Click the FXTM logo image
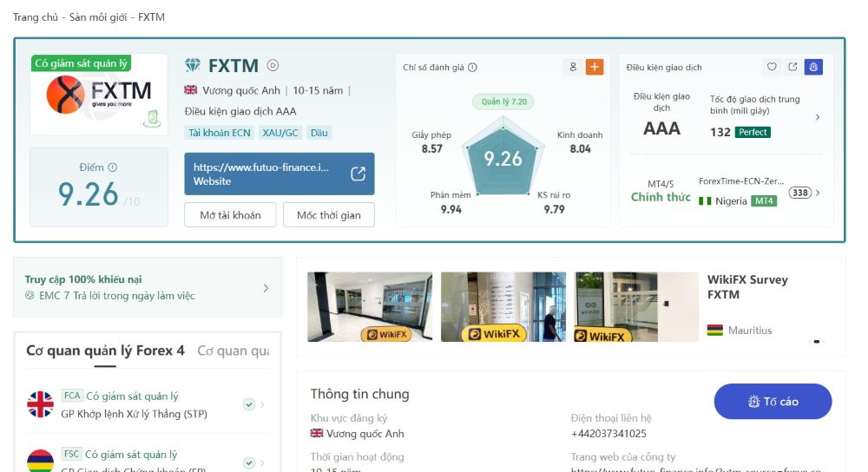 99,95
